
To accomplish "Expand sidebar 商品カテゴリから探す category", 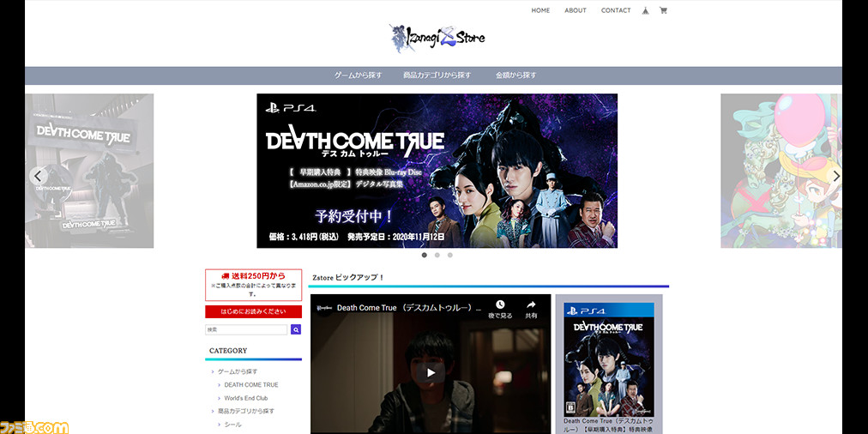I will tap(246, 412).
